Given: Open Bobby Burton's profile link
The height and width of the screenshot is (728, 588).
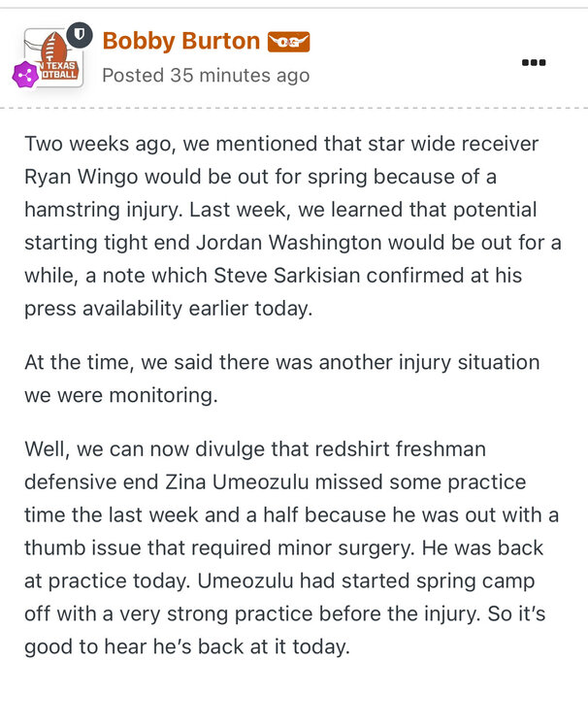Looking at the screenshot, I should click(x=180, y=41).
